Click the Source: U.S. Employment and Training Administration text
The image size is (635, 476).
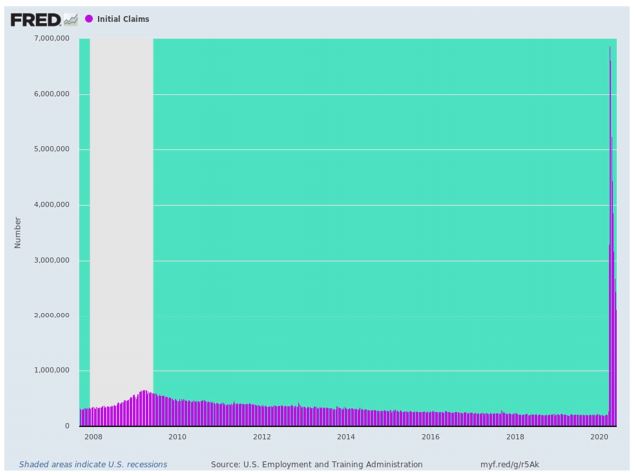pos(316,464)
